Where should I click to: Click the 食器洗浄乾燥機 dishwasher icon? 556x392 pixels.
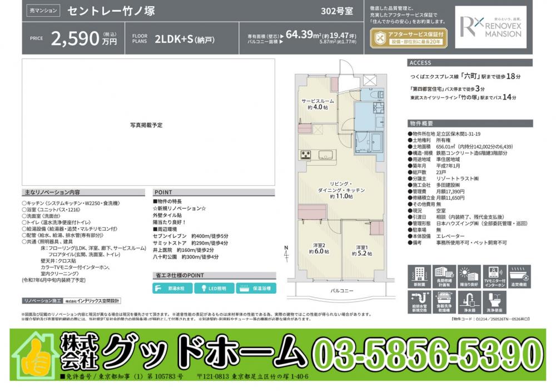444,302
